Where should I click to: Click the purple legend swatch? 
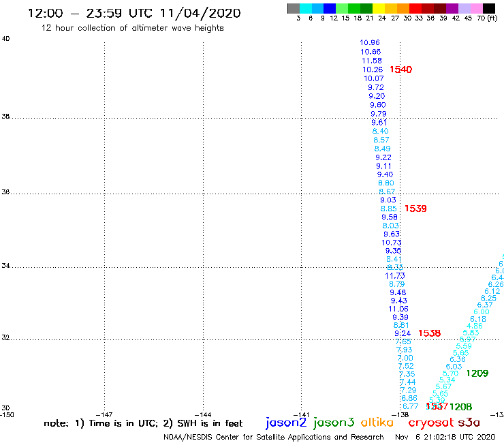point(452,8)
